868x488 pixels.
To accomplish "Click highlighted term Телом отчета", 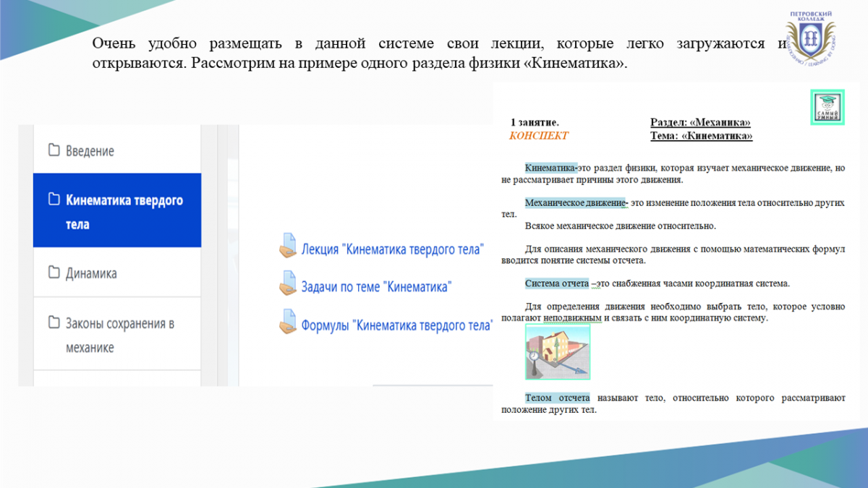I will 557,398.
